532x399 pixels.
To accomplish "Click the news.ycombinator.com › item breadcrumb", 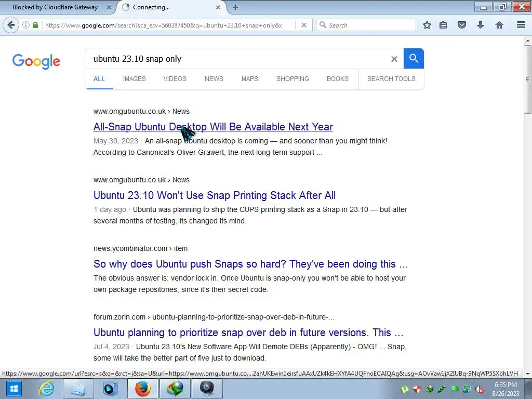I will click(140, 248).
